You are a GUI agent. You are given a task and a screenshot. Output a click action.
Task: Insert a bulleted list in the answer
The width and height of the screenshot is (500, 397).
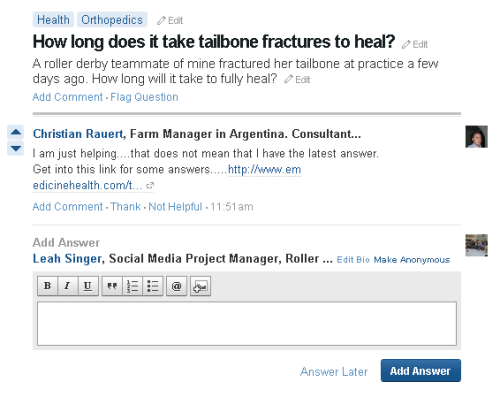pyautogui.click(x=153, y=286)
